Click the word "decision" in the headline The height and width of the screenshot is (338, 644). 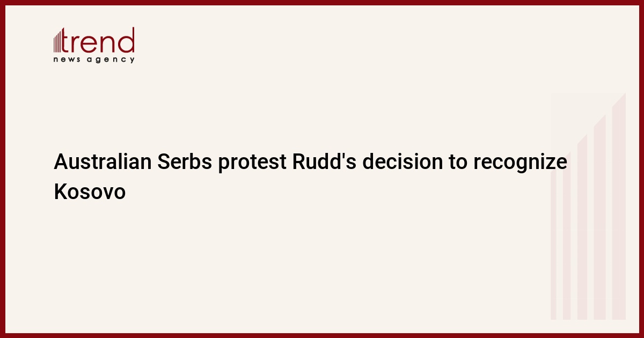tap(401, 162)
